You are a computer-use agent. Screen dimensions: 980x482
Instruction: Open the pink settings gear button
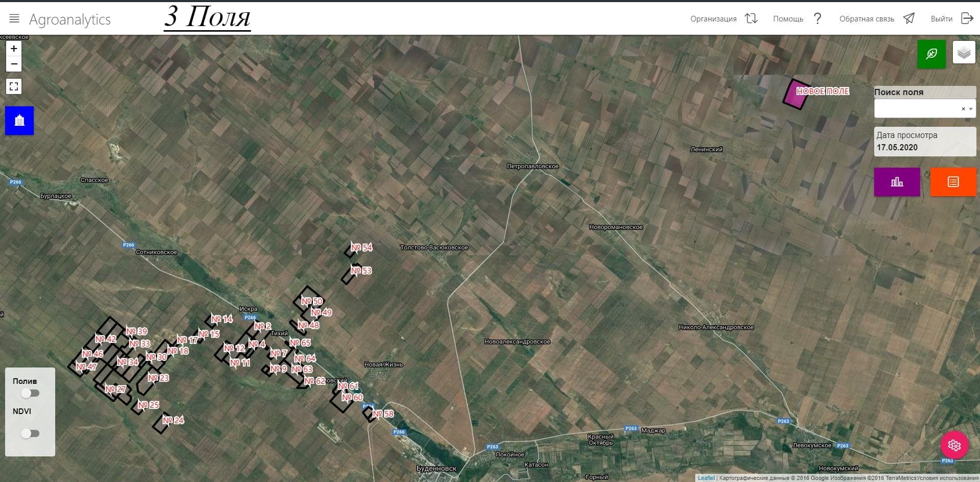[x=954, y=445]
